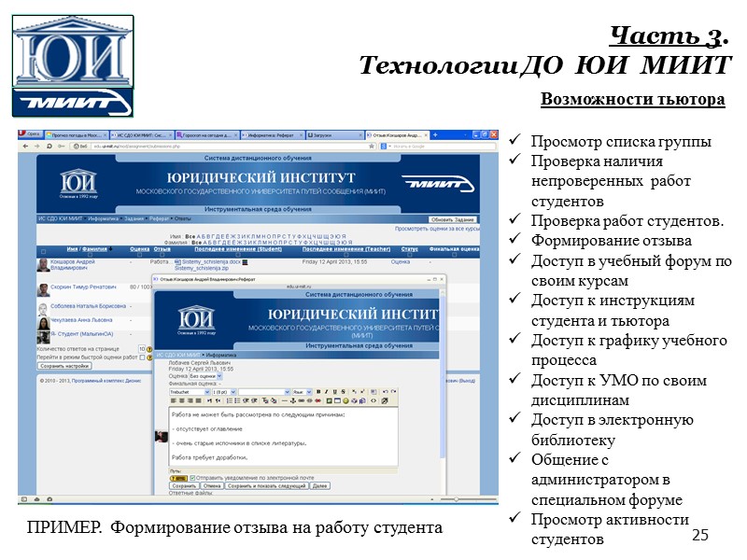Switch to Загрузки browser tab
This screenshot has width=747, height=560.
click(x=334, y=135)
